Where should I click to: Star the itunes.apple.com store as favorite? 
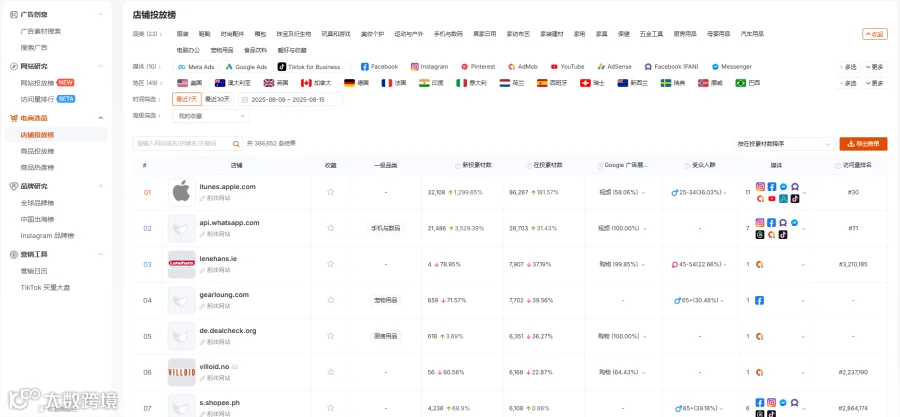point(331,192)
